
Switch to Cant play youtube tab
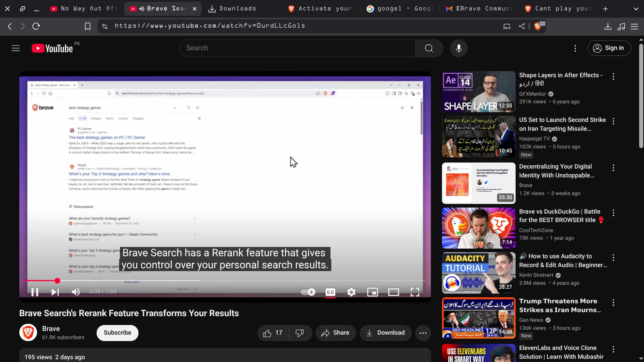coord(558,8)
